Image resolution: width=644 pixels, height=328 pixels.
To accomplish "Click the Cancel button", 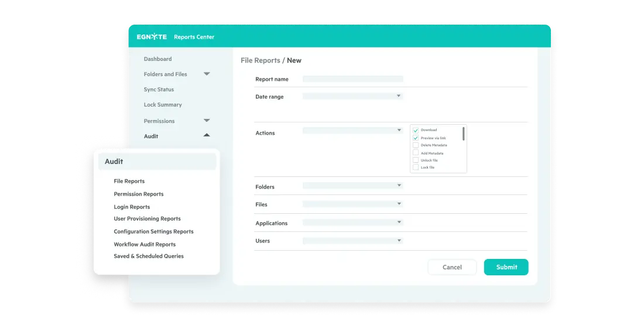I will coord(452,267).
